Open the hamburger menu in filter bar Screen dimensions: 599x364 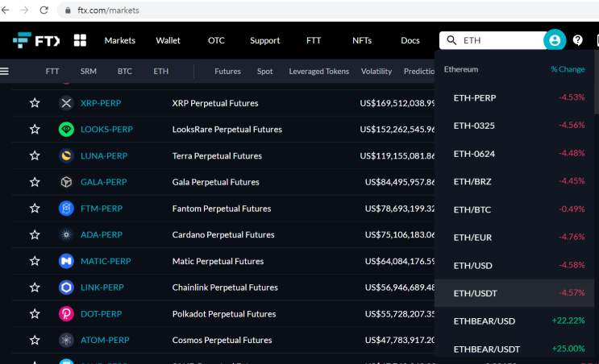[4, 71]
